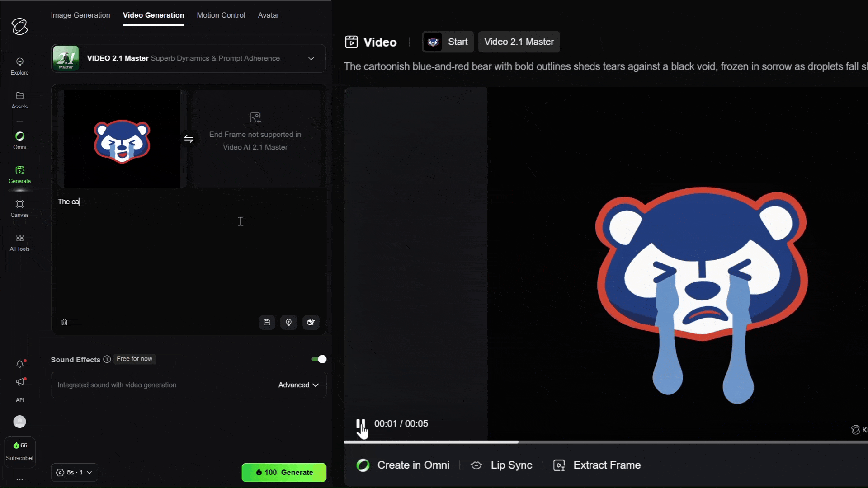This screenshot has height=488, width=868.
Task: Open Advanced sound options
Action: [x=298, y=385]
